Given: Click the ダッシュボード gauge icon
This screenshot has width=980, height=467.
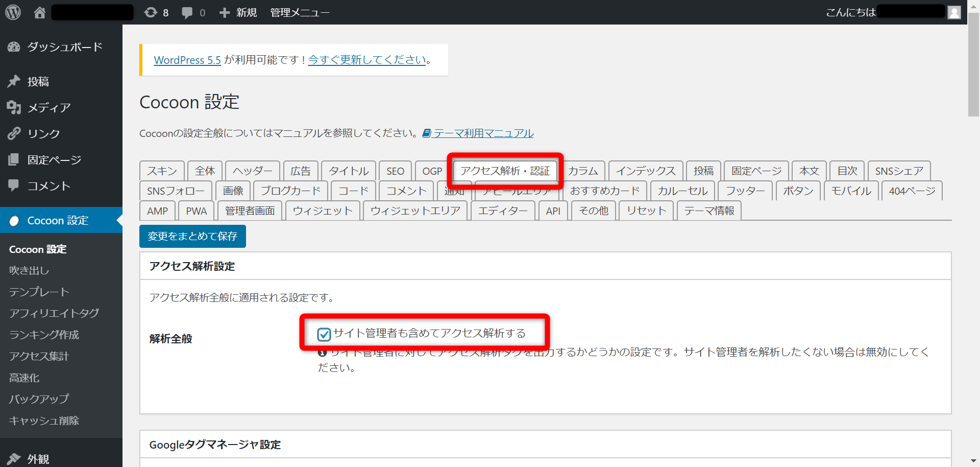Looking at the screenshot, I should click(x=14, y=47).
